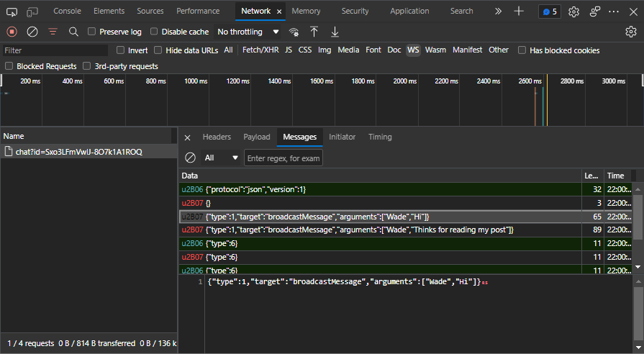Filter requests by Font type

tap(373, 50)
